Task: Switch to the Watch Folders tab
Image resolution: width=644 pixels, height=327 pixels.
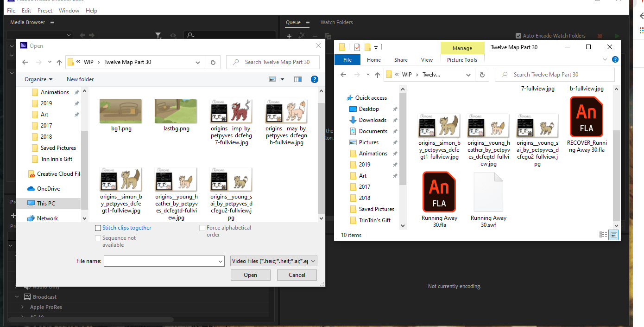Action: coord(336,22)
